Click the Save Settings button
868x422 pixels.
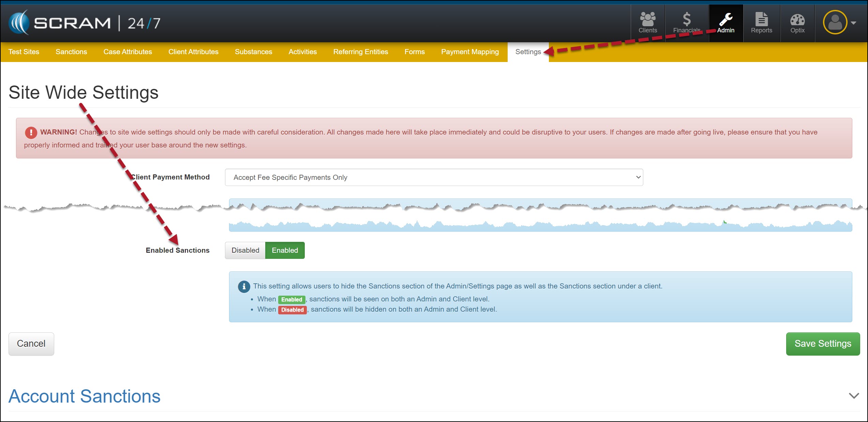coord(823,344)
